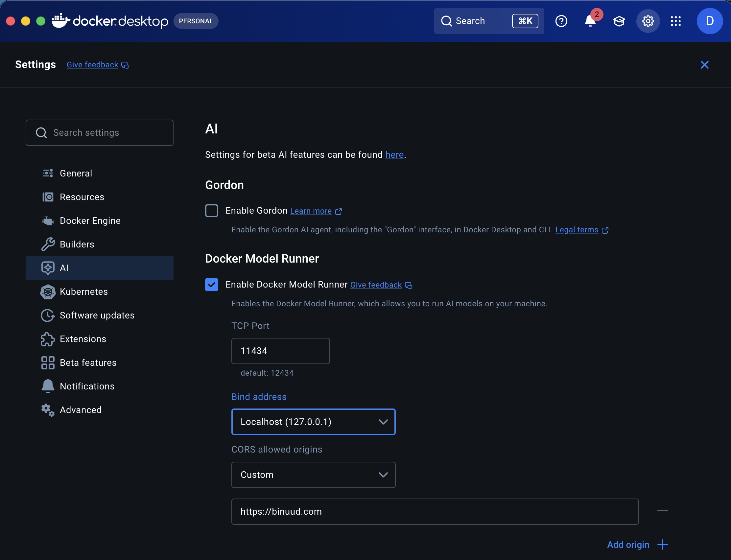Click the Builders wrench icon
731x560 pixels.
point(48,244)
